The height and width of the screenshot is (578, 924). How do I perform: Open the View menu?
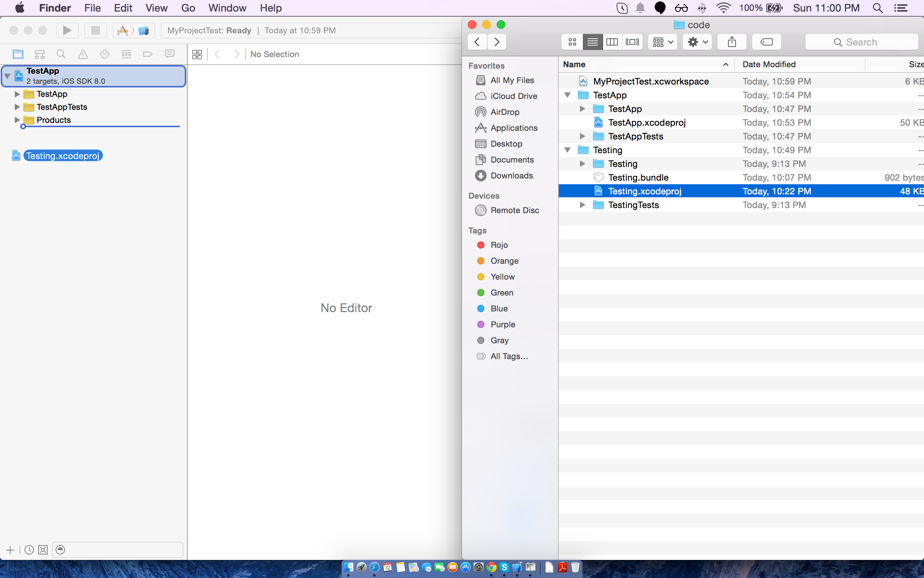pyautogui.click(x=157, y=8)
